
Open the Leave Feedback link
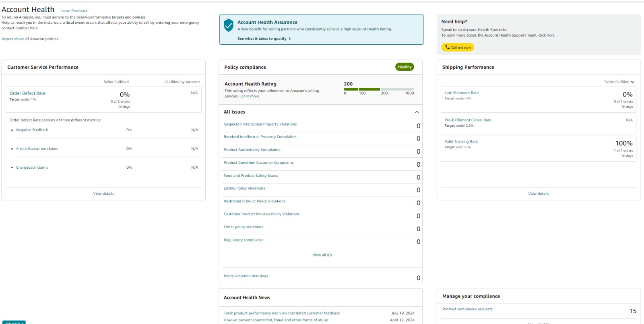click(74, 11)
